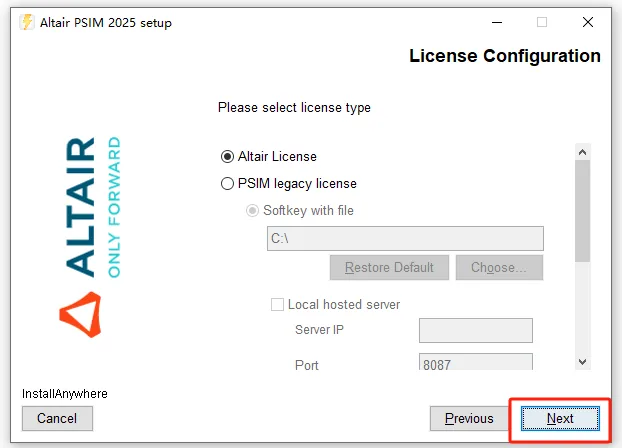The height and width of the screenshot is (448, 622).
Task: Click the Port label
Action: click(307, 365)
